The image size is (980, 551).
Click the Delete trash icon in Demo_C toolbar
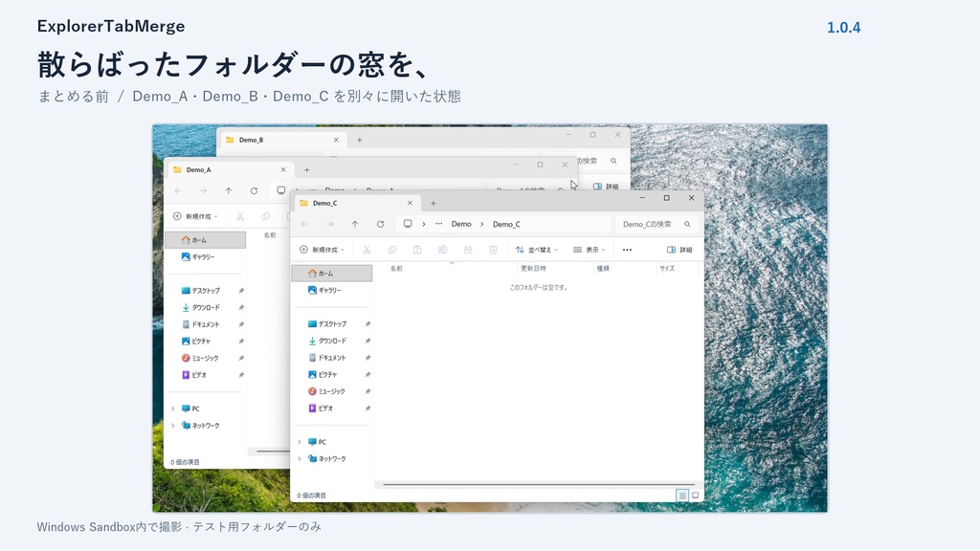(493, 250)
